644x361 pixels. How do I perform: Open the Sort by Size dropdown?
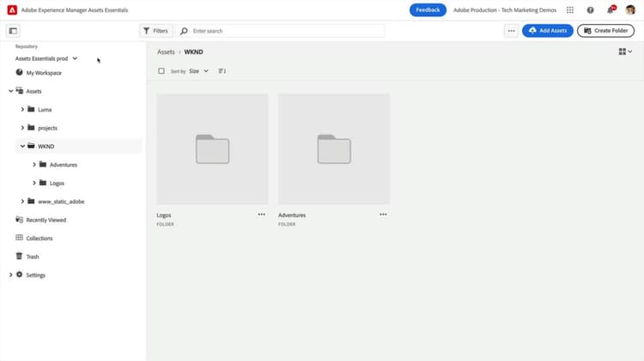[198, 71]
